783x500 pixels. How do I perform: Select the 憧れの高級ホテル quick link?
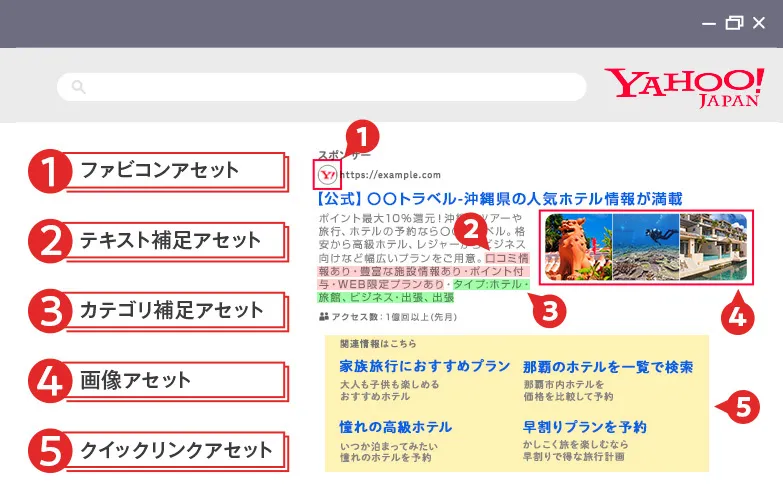396,427
